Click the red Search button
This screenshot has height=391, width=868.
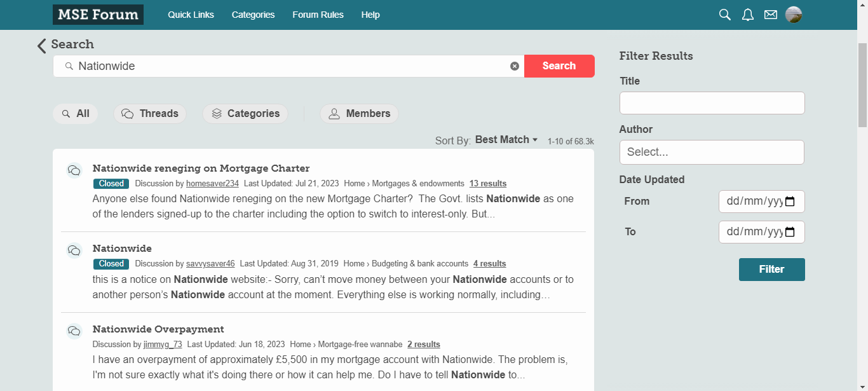click(x=559, y=66)
